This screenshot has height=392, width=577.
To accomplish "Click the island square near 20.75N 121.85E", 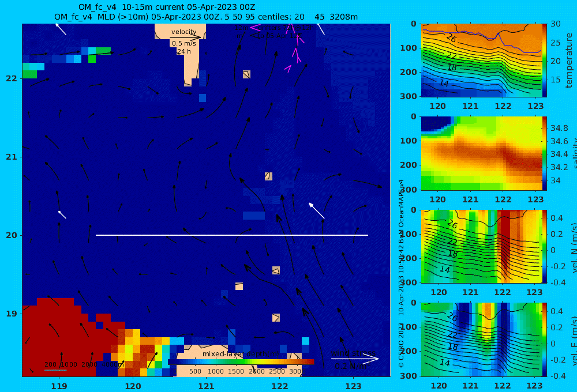I will click(x=269, y=176).
